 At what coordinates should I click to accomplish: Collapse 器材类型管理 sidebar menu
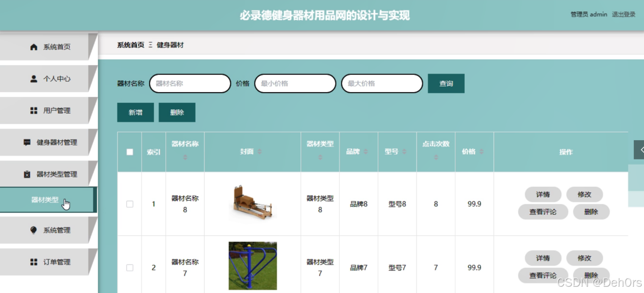tap(49, 174)
